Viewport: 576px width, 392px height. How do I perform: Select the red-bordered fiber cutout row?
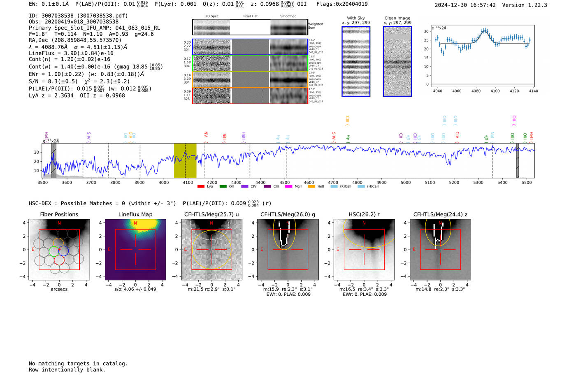[x=250, y=95]
